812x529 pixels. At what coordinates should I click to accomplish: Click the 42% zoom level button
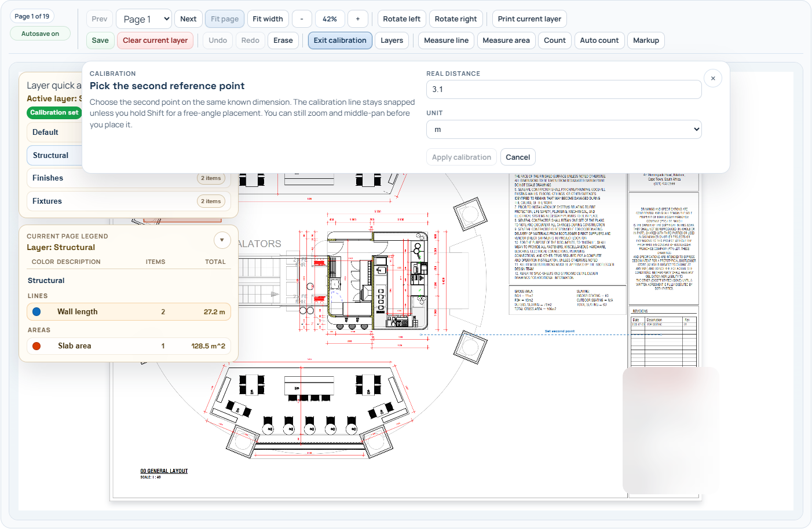(x=330, y=19)
